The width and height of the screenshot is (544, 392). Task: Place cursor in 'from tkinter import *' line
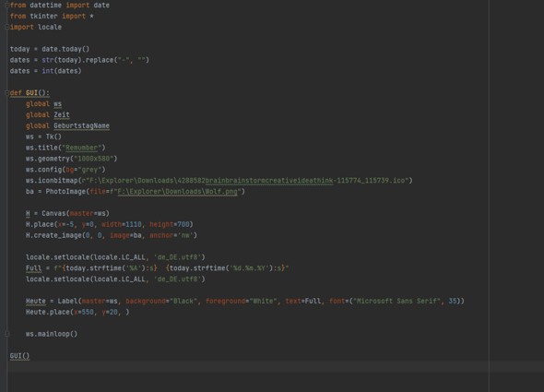(52, 17)
